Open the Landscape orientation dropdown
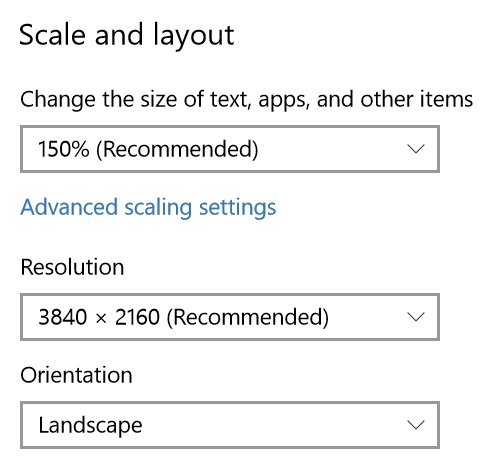The image size is (488, 465). tap(230, 425)
